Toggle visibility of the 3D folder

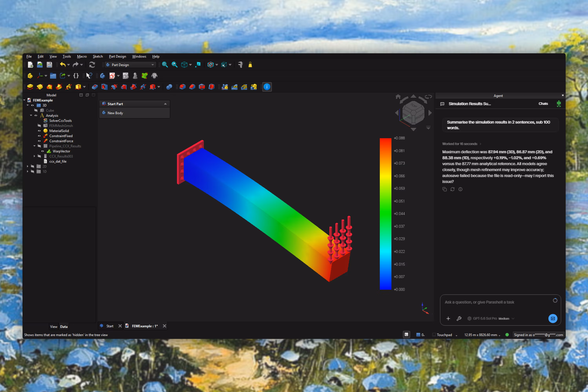pyautogui.click(x=33, y=105)
